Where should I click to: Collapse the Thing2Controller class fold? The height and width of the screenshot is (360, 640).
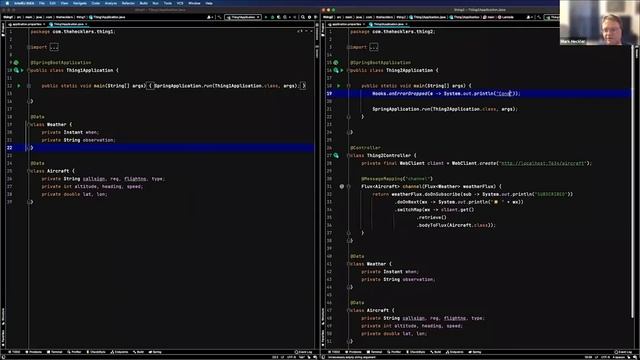(x=349, y=156)
